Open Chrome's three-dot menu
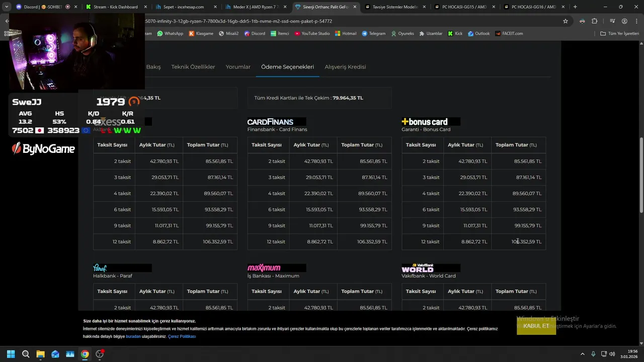This screenshot has width=644, height=362. [636, 21]
